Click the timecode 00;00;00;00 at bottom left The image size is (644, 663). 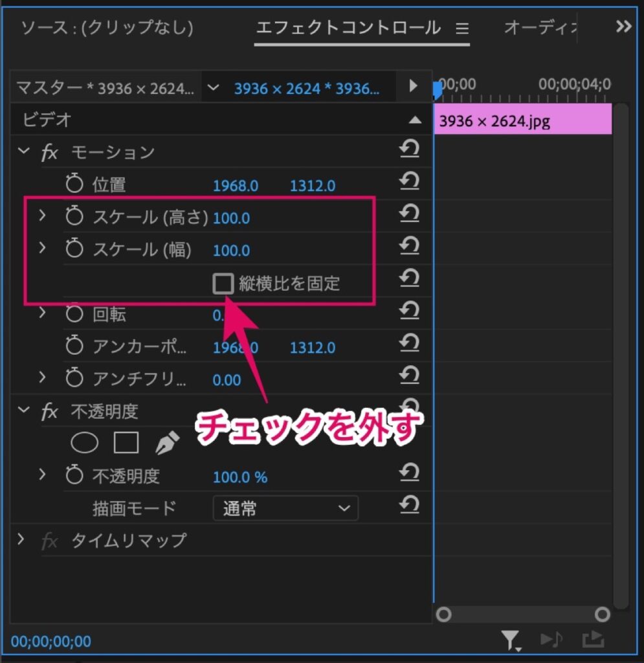tap(50, 642)
